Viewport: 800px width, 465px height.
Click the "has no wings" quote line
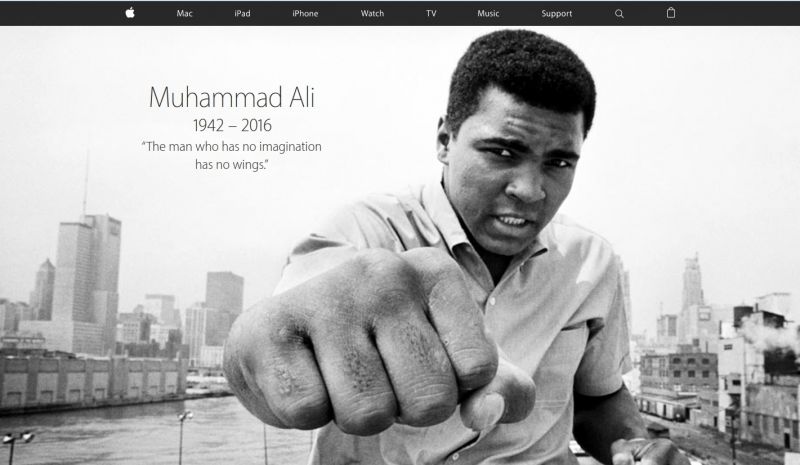point(232,164)
